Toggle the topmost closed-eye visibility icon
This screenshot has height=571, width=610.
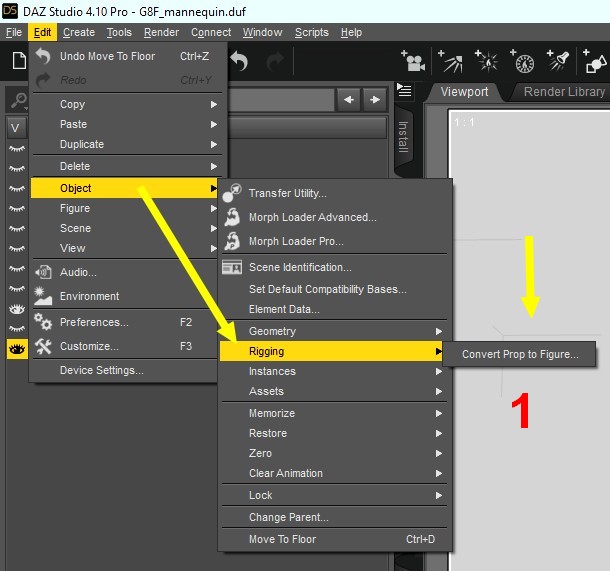pyautogui.click(x=17, y=149)
